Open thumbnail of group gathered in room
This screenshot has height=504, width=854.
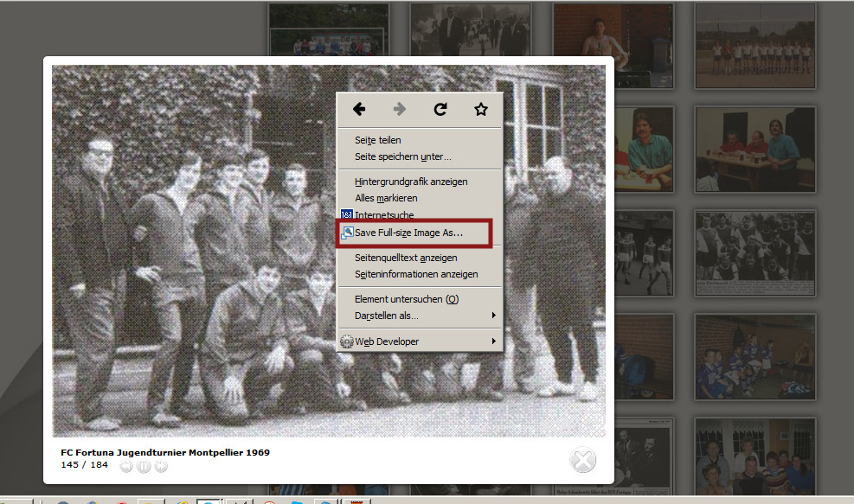coord(754,456)
